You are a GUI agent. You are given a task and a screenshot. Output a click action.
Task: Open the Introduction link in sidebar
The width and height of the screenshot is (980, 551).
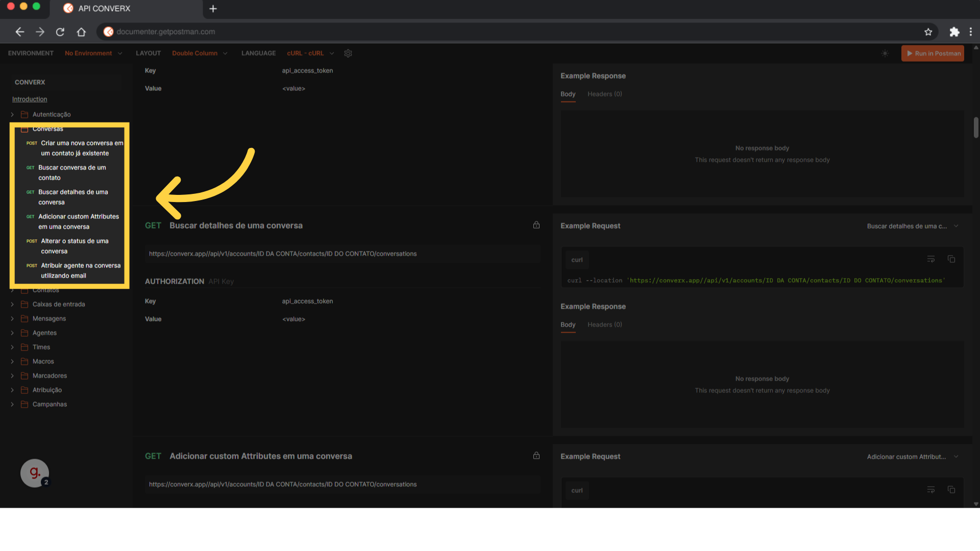coord(30,99)
